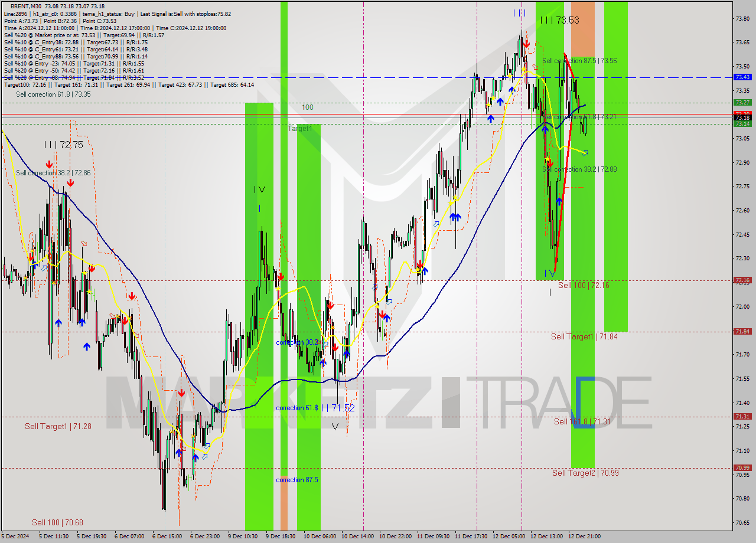This screenshot has height=543, width=756.
Task: Select the 72.60 price scale value
Action: (742, 211)
